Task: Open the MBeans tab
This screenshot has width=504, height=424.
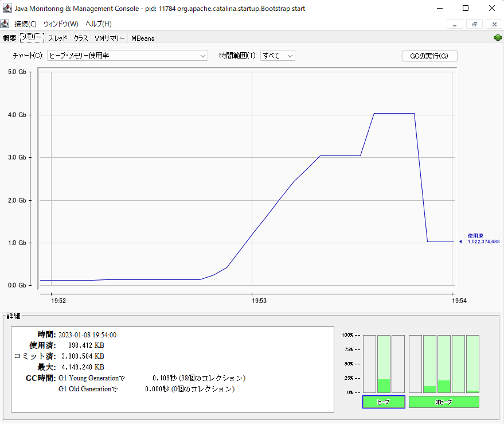Action: (143, 38)
